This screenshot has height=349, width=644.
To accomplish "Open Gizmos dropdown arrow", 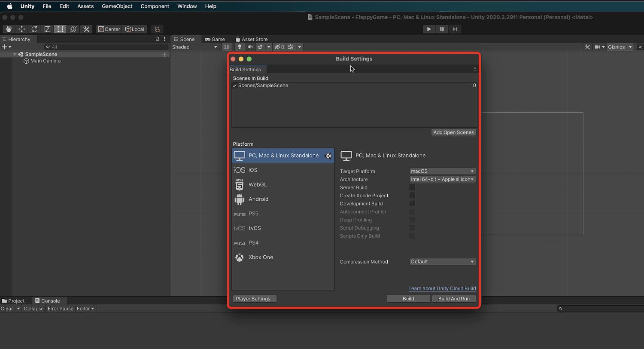I will pyautogui.click(x=630, y=47).
